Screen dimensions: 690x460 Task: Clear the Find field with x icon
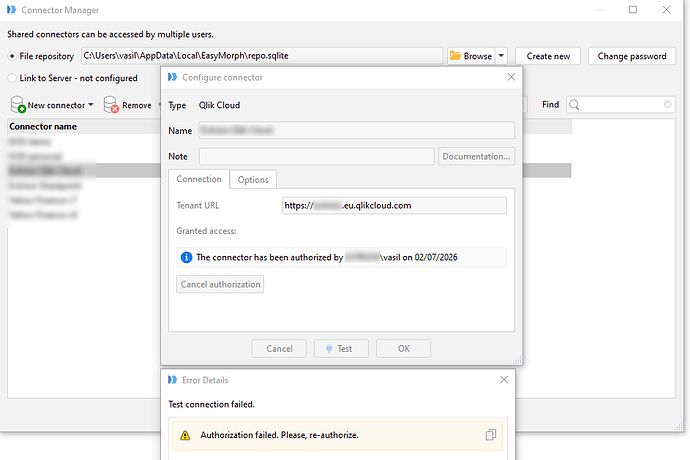[x=668, y=104]
